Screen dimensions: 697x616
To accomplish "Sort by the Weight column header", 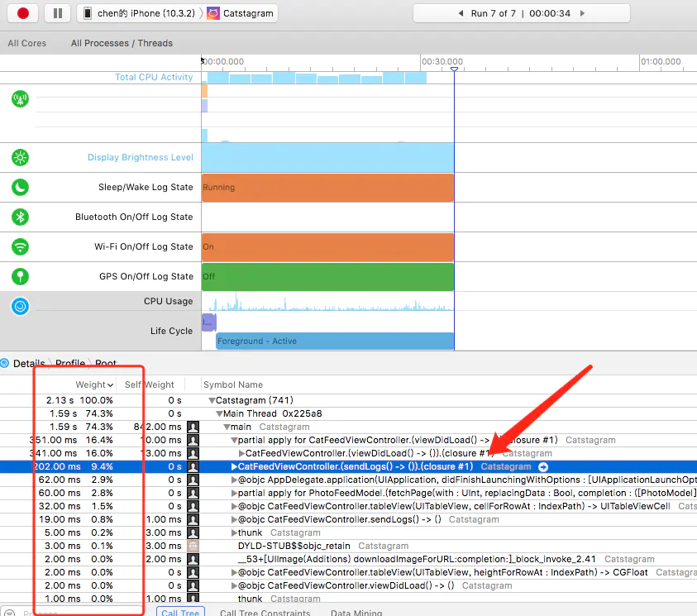I will pyautogui.click(x=95, y=384).
